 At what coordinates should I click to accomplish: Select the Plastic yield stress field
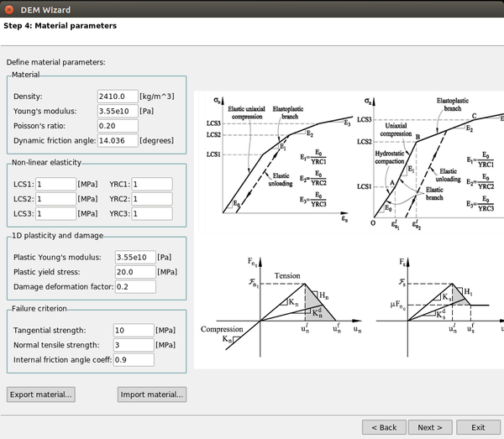[134, 272]
